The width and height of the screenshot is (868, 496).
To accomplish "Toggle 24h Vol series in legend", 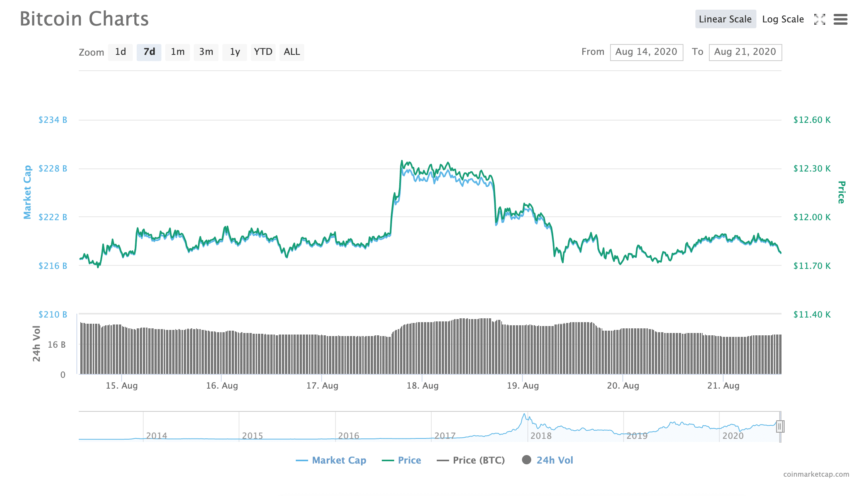I will (548, 460).
